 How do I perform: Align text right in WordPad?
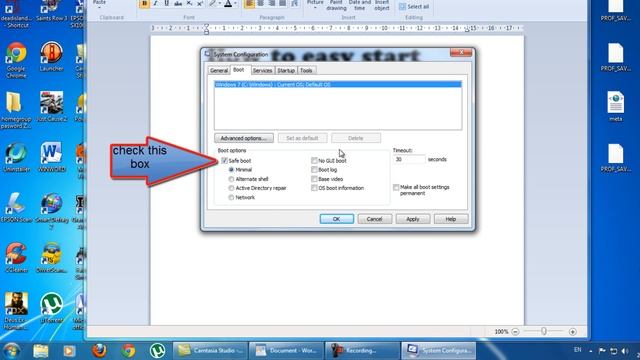click(x=271, y=4)
